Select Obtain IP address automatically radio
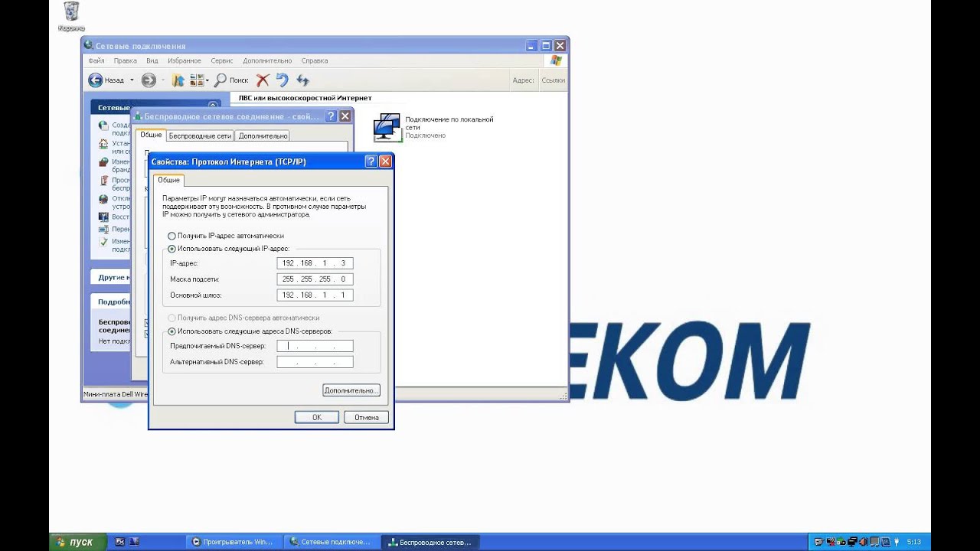 (x=171, y=236)
